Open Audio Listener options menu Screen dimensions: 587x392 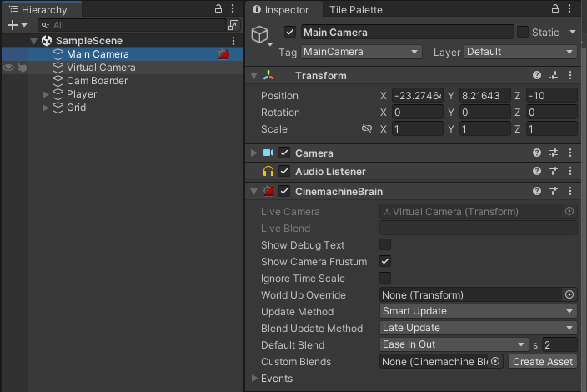point(570,171)
